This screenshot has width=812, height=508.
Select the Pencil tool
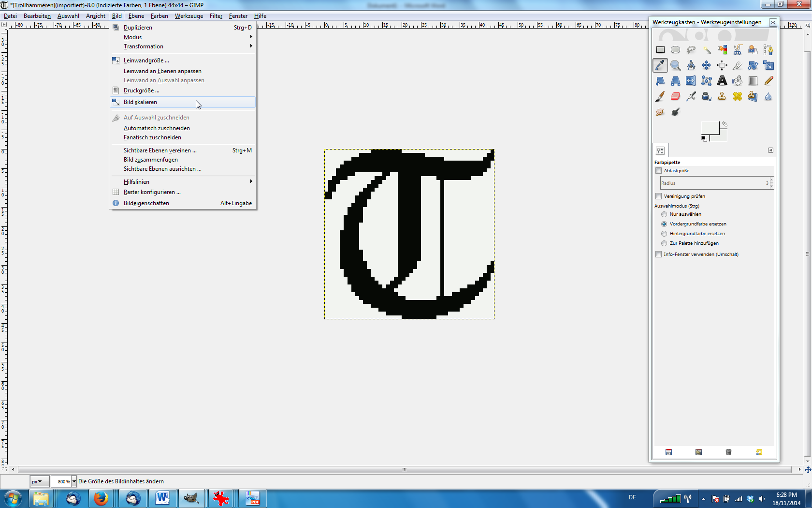coord(768,81)
